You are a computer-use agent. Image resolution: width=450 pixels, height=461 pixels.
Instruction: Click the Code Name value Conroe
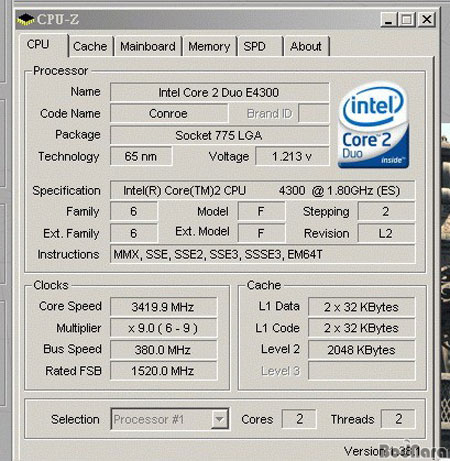coord(169,114)
